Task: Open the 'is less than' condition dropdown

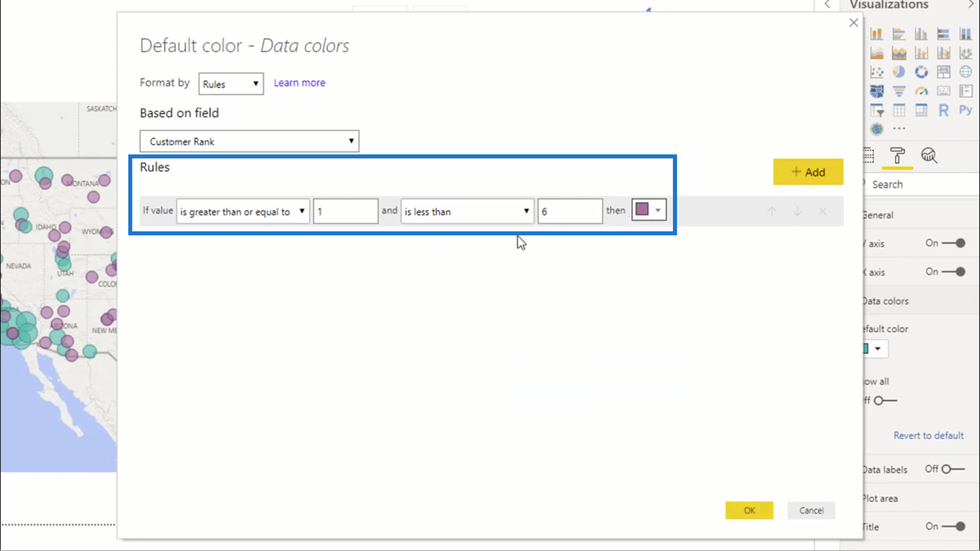Action: (x=467, y=211)
